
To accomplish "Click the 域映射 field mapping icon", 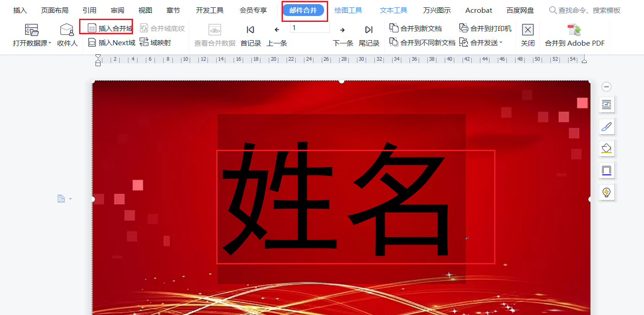I will click(x=144, y=42).
